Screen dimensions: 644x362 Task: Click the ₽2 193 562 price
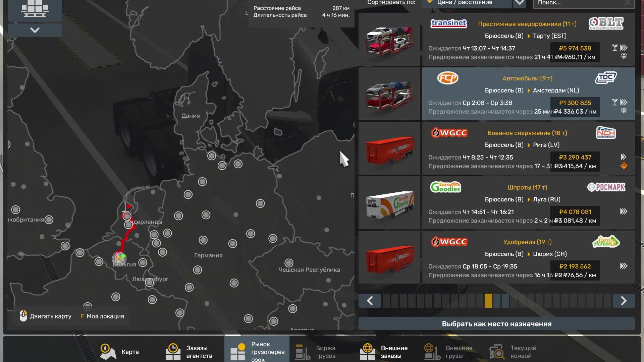pyautogui.click(x=575, y=266)
